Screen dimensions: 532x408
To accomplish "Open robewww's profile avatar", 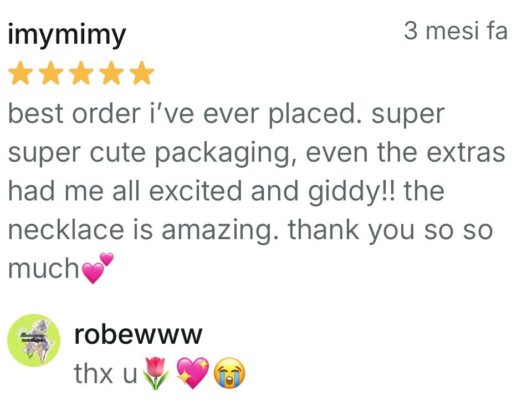I will [33, 340].
